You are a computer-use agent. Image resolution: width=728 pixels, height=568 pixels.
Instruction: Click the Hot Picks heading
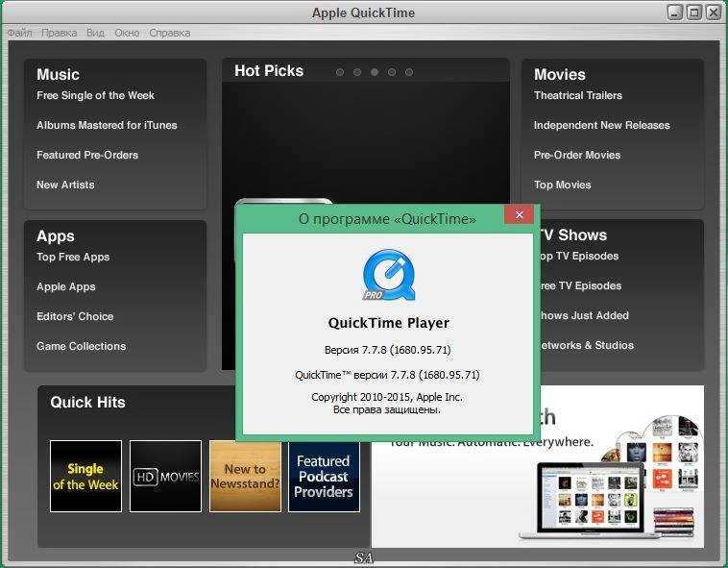(x=269, y=70)
